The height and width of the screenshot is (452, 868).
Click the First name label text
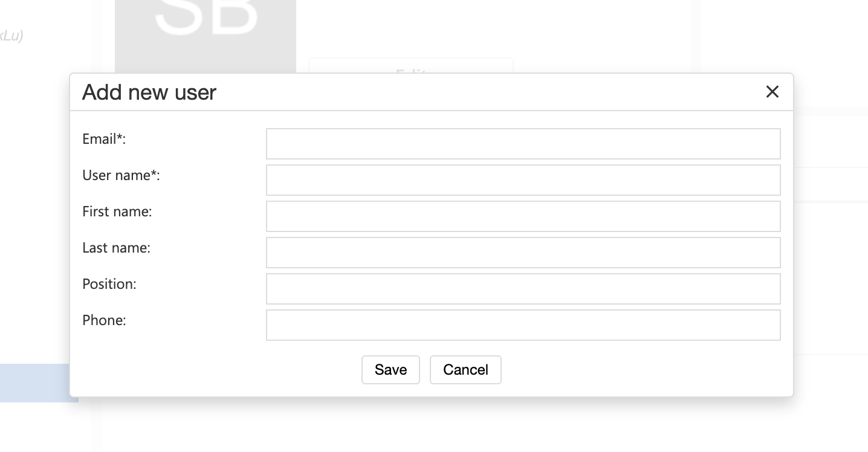pyautogui.click(x=117, y=211)
